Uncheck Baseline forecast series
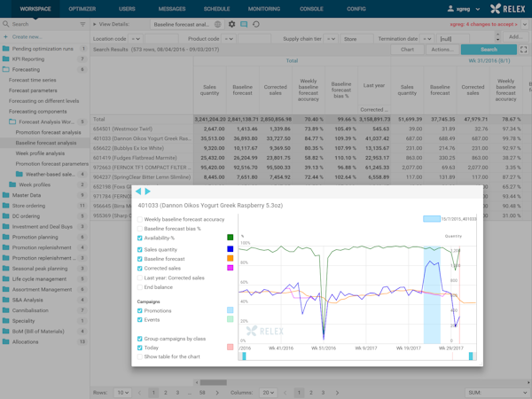Image resolution: width=532 pixels, height=399 pixels. click(140, 259)
